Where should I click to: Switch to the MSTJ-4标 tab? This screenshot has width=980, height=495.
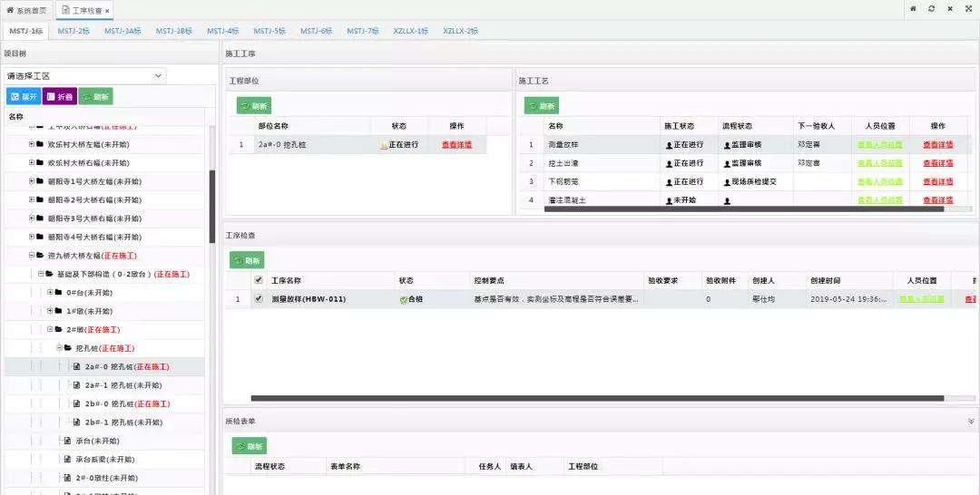[222, 31]
